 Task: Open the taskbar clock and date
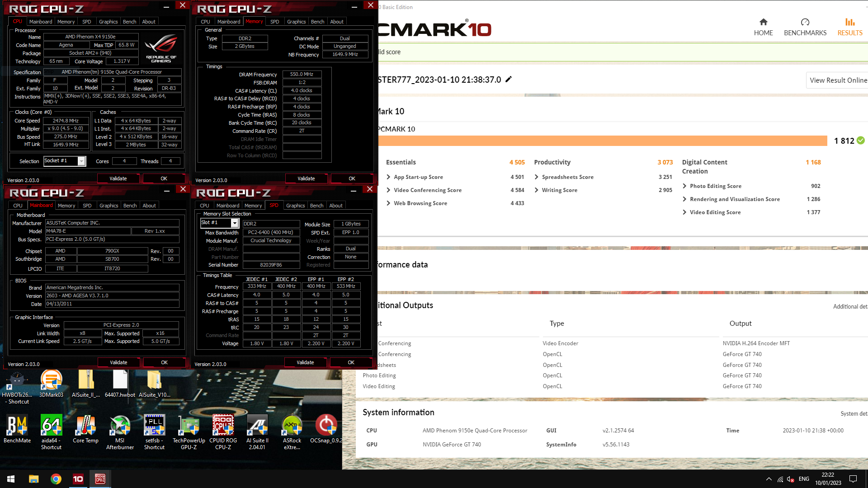pos(828,479)
